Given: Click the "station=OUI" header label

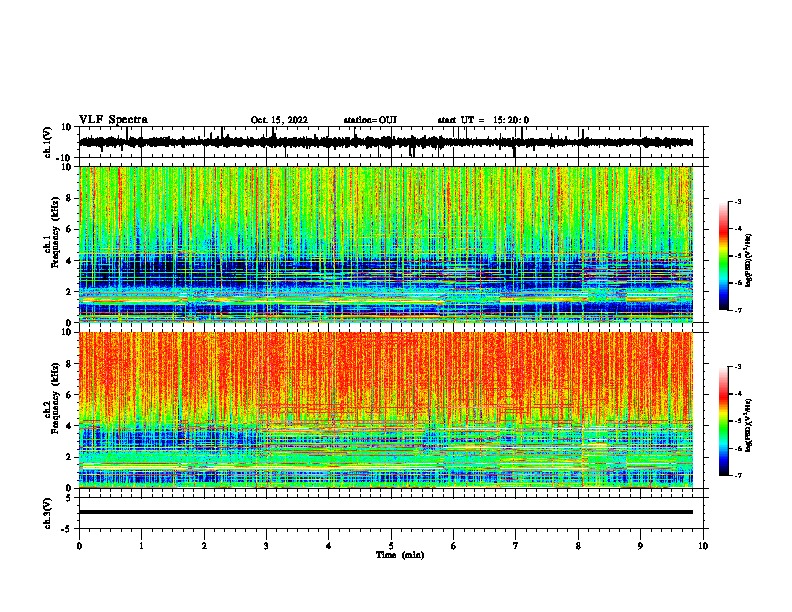Looking at the screenshot, I should [x=370, y=120].
